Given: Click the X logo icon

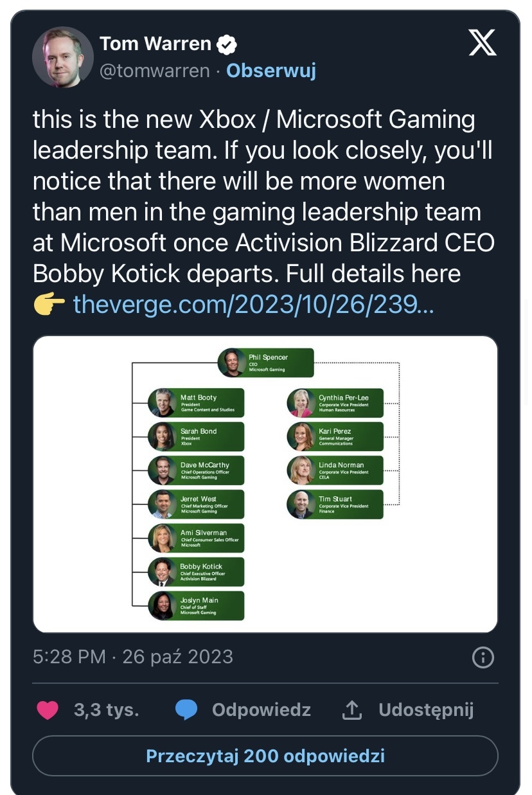Looking at the screenshot, I should point(482,44).
